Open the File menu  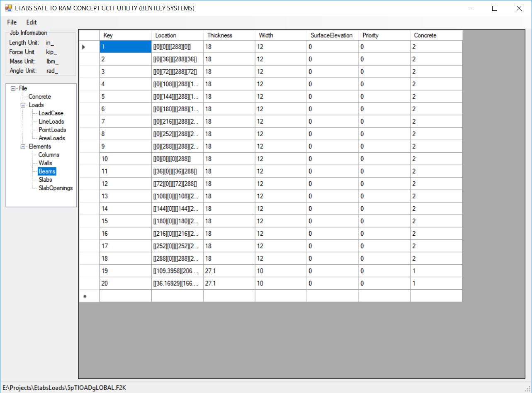[x=12, y=22]
